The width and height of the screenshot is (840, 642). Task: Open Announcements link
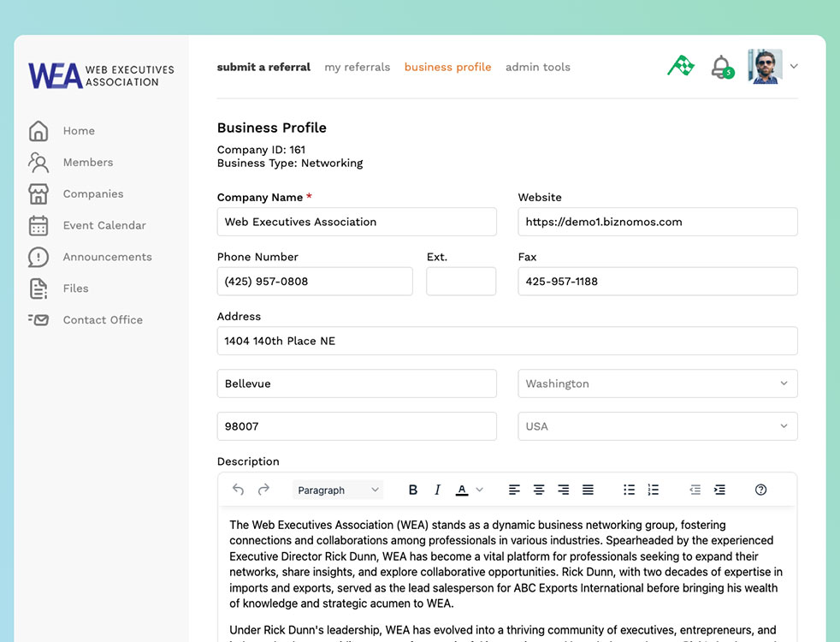[x=108, y=258]
